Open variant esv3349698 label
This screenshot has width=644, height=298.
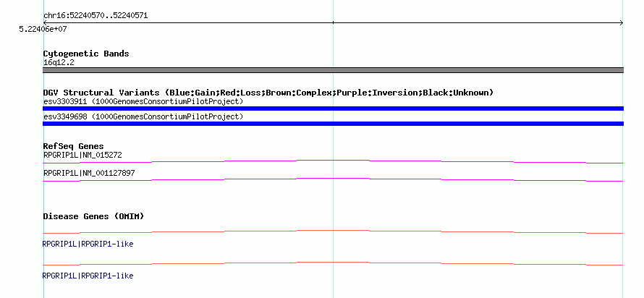point(143,117)
